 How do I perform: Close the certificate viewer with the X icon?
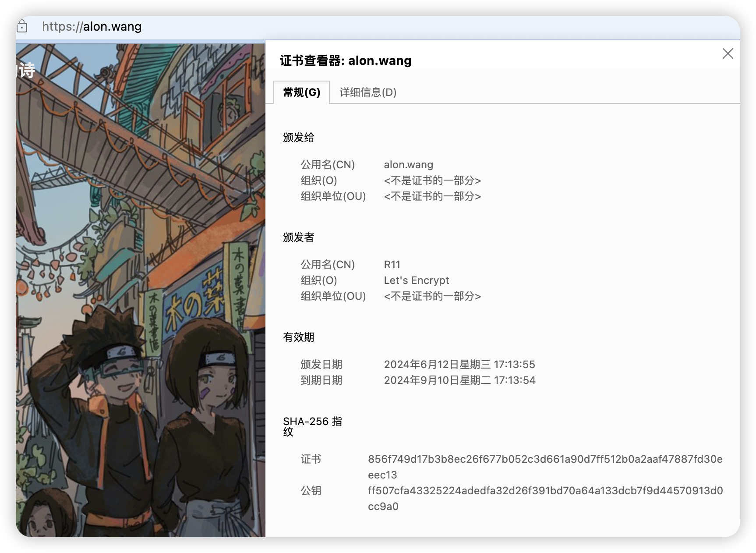point(728,53)
